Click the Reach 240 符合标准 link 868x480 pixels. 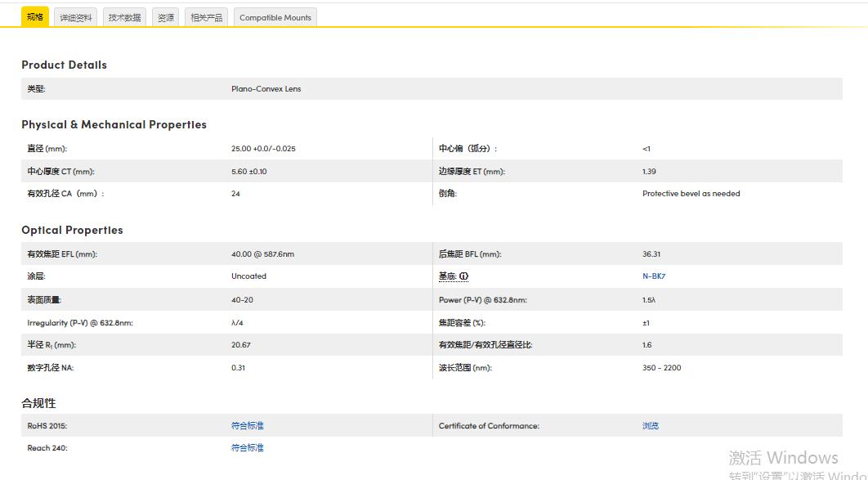(247, 448)
